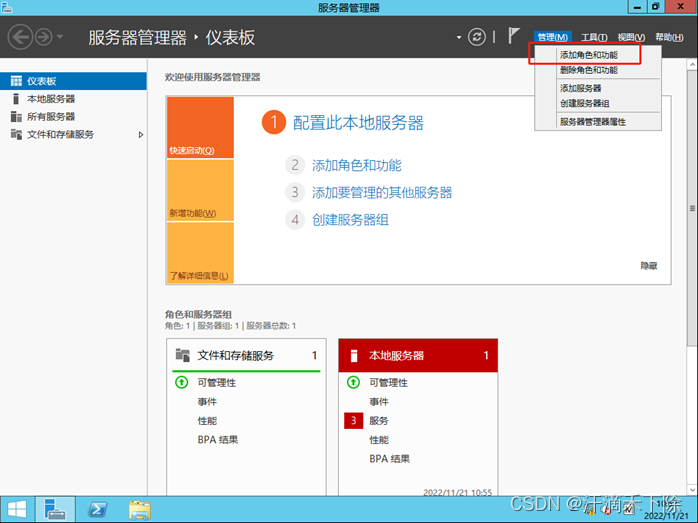Open File Explorer from the taskbar
The image size is (698, 523).
click(139, 509)
